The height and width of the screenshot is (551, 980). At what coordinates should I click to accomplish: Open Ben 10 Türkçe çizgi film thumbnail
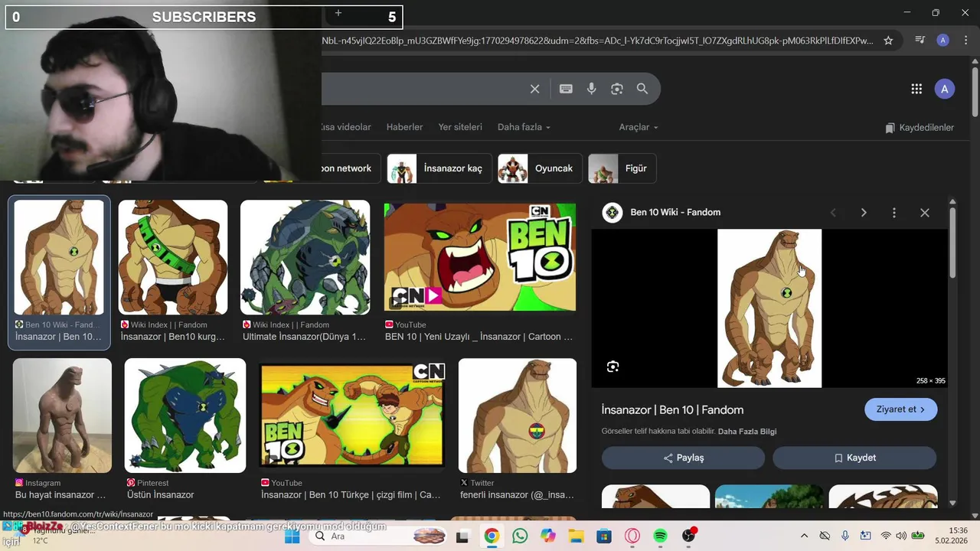[x=352, y=416]
